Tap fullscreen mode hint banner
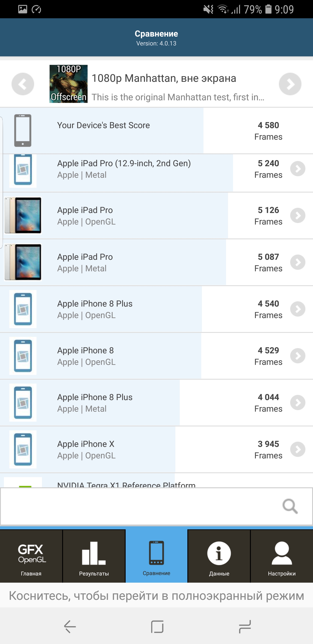 (156, 596)
